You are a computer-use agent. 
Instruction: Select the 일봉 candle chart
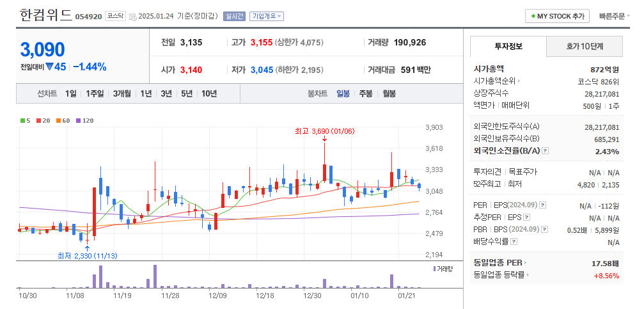click(x=343, y=93)
